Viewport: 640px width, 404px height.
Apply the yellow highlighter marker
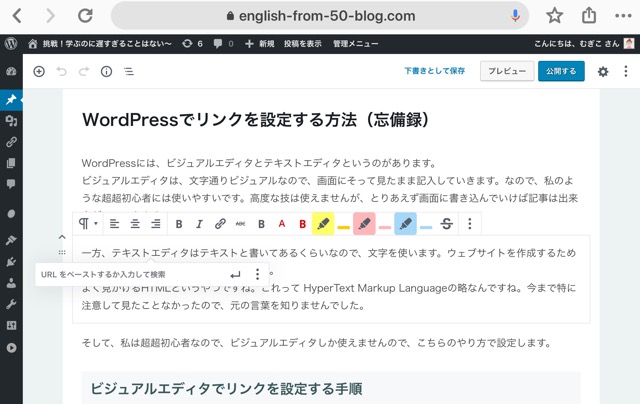323,224
